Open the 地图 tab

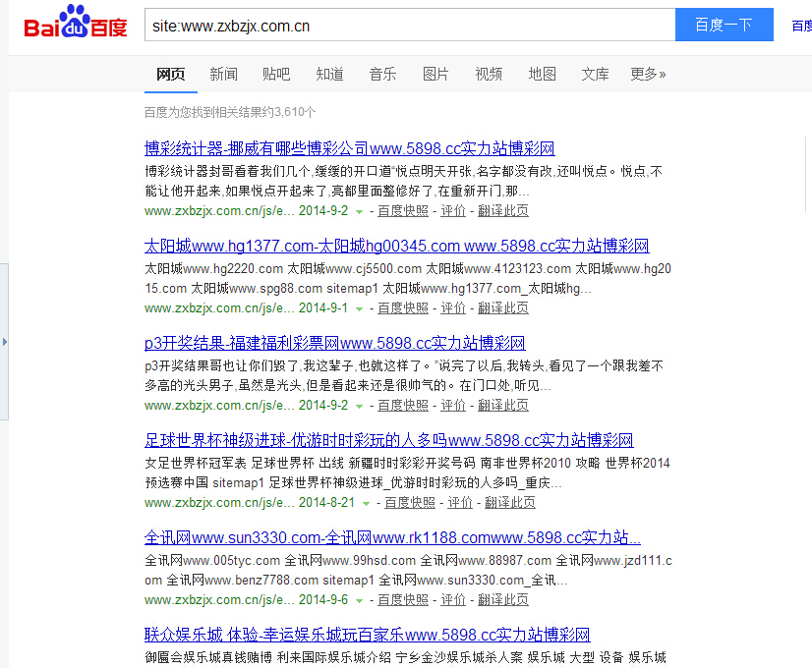tap(543, 75)
